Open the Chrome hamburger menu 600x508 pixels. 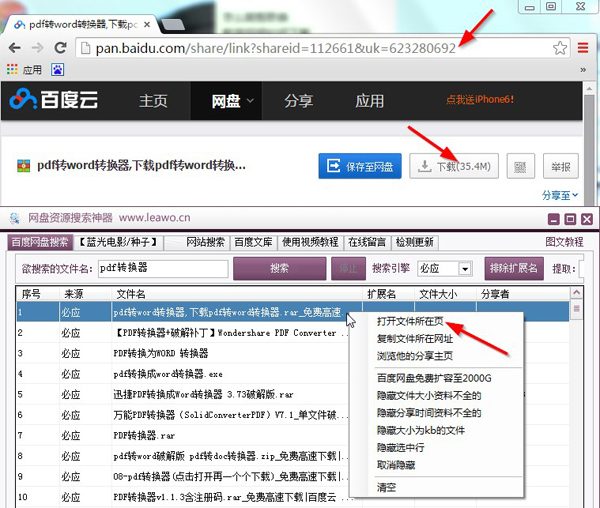[583, 48]
